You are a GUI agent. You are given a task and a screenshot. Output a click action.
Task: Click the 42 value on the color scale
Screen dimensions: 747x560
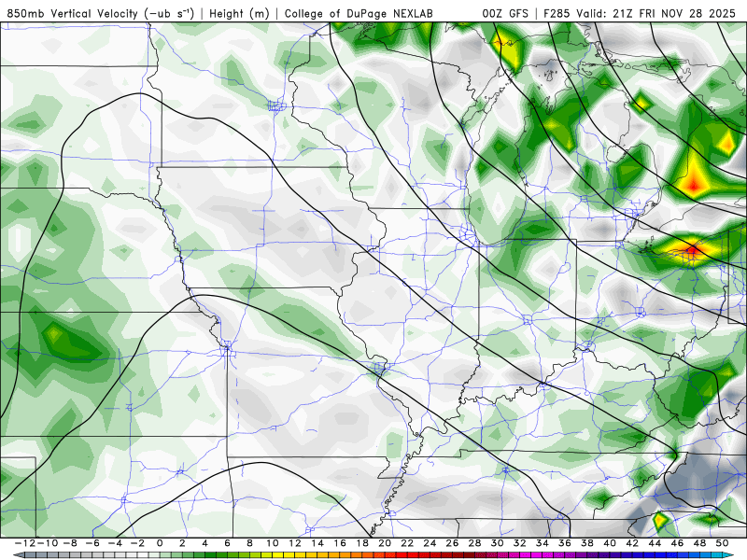pos(632,543)
